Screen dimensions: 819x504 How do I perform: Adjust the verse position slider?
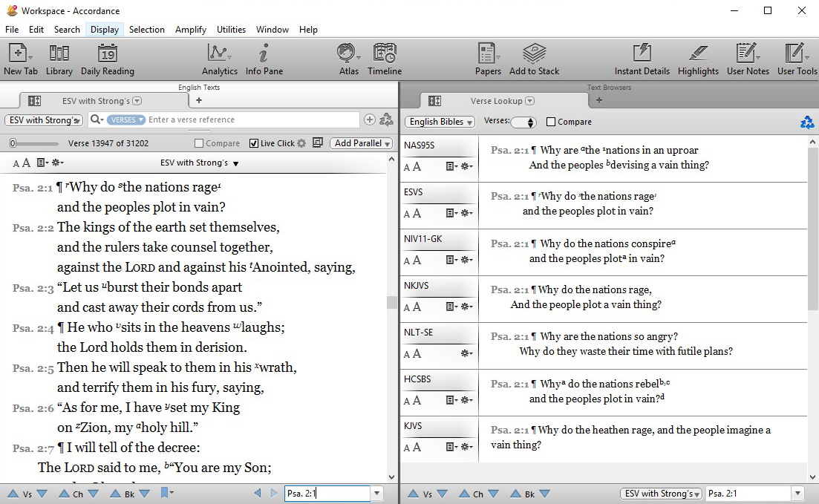14,143
